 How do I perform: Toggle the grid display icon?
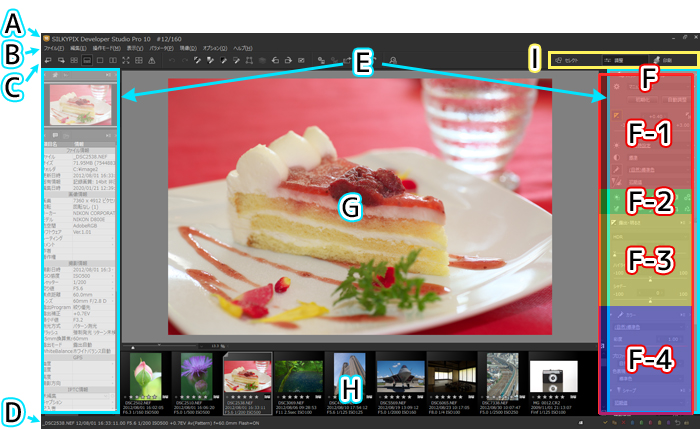click(x=139, y=60)
